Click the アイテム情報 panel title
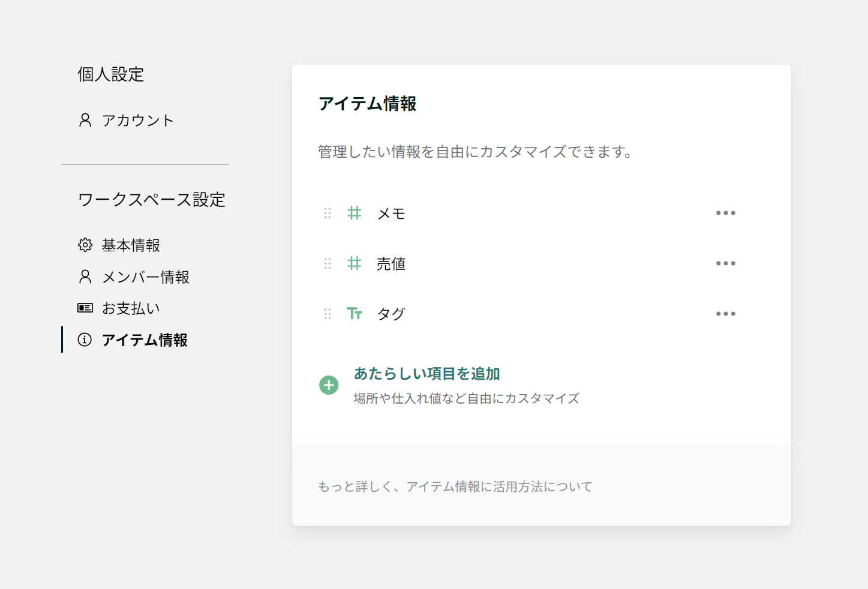 tap(368, 104)
